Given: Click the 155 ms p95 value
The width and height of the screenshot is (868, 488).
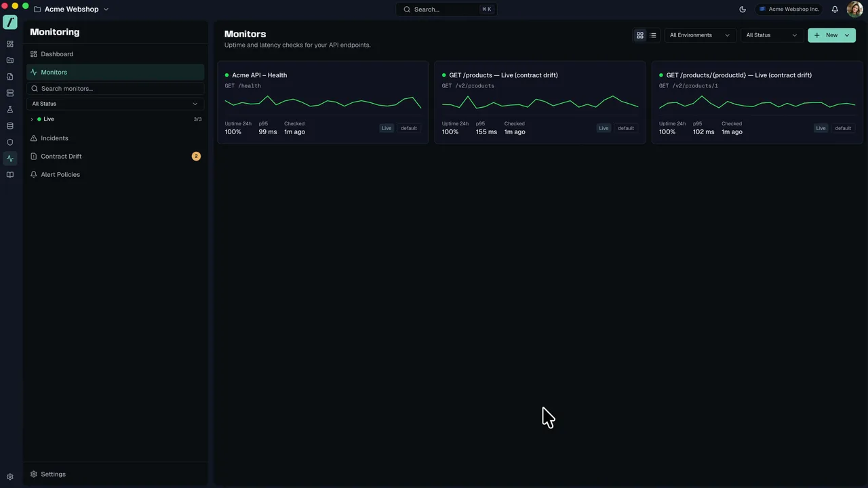Looking at the screenshot, I should point(486,132).
